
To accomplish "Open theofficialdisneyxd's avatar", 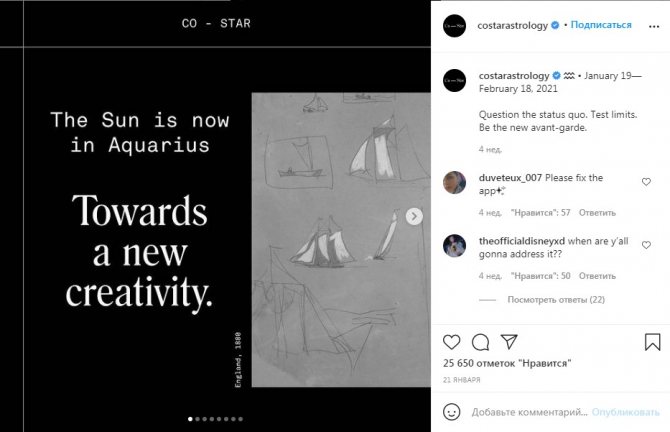I will point(454,246).
